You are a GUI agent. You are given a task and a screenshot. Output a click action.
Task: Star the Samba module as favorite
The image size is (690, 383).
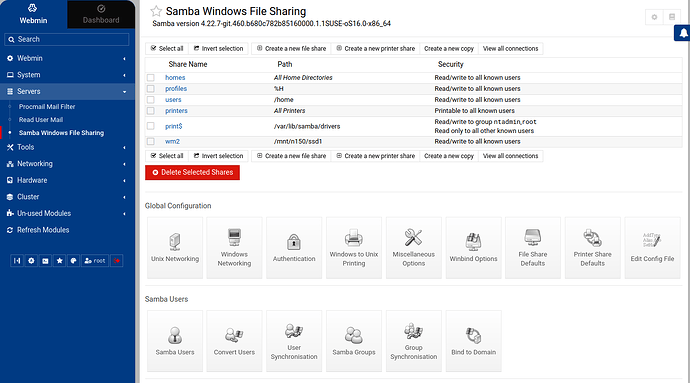156,11
